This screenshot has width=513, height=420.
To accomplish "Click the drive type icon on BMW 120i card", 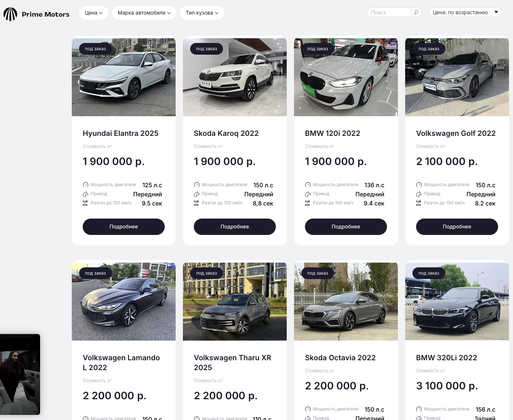I will tap(308, 194).
